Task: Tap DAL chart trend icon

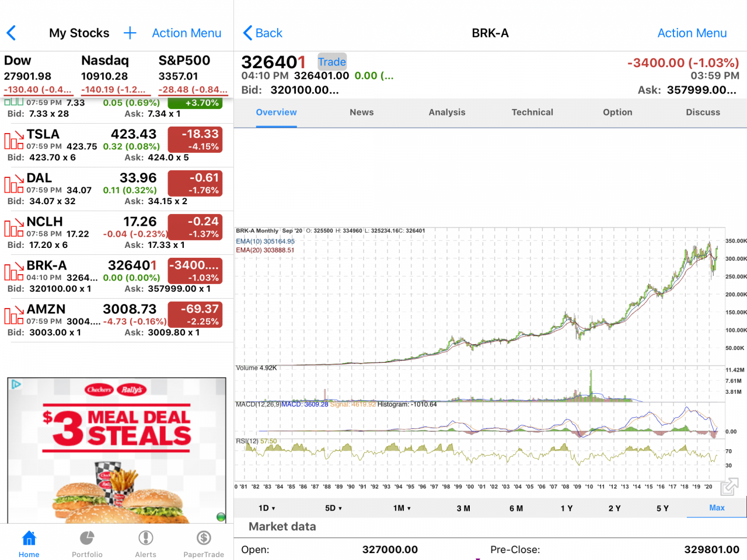Action: pos(14,184)
